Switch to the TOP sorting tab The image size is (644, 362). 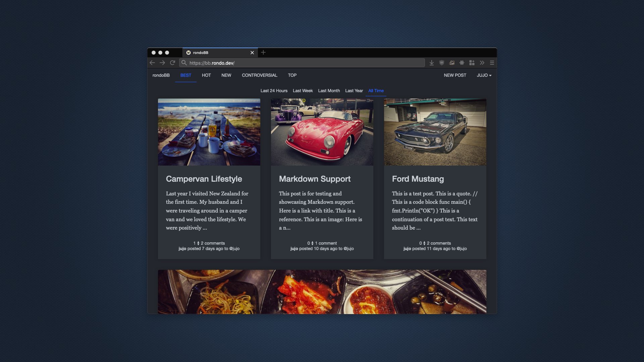tap(292, 75)
